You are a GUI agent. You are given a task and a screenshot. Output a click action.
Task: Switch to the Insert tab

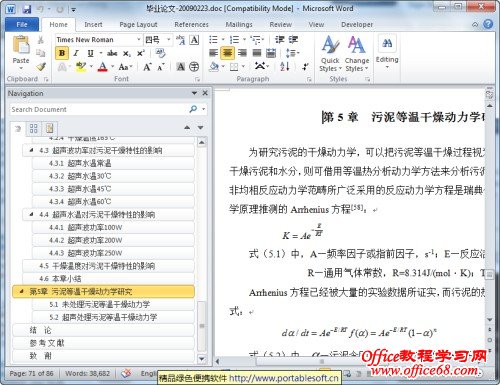click(93, 25)
